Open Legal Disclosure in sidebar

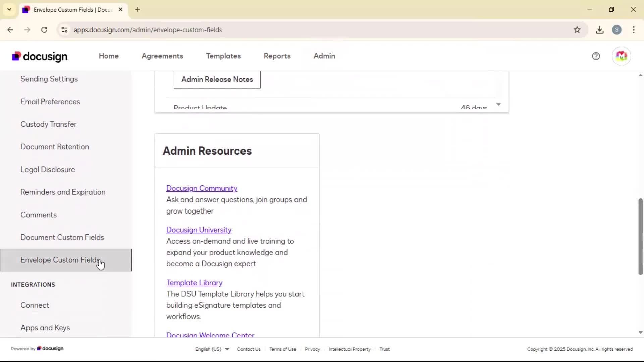48,170
